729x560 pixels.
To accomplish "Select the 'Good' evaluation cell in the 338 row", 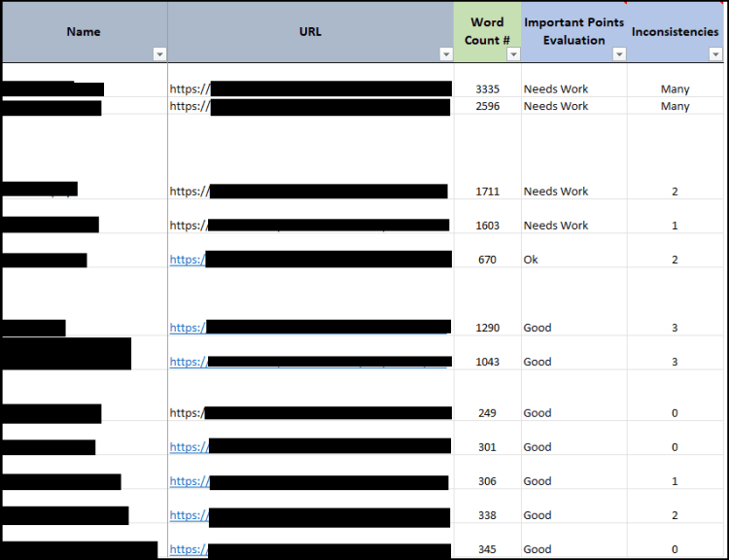I will [573, 515].
